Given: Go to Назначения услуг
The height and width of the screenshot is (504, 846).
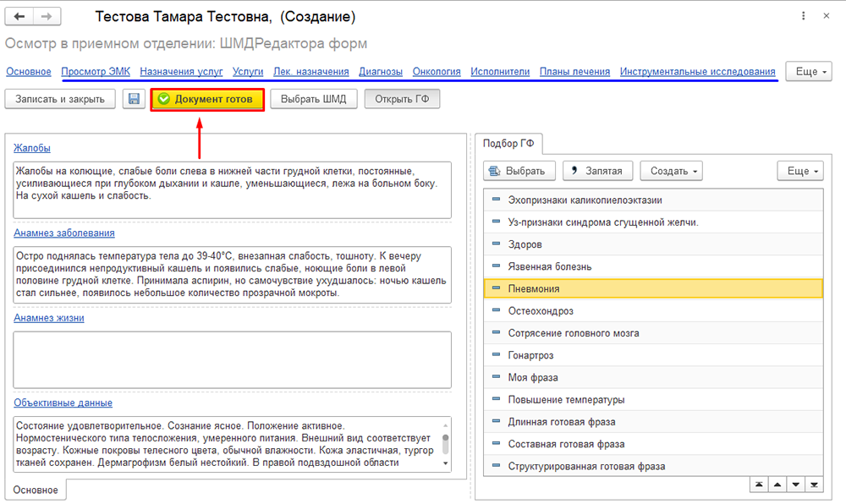Looking at the screenshot, I should [x=181, y=72].
